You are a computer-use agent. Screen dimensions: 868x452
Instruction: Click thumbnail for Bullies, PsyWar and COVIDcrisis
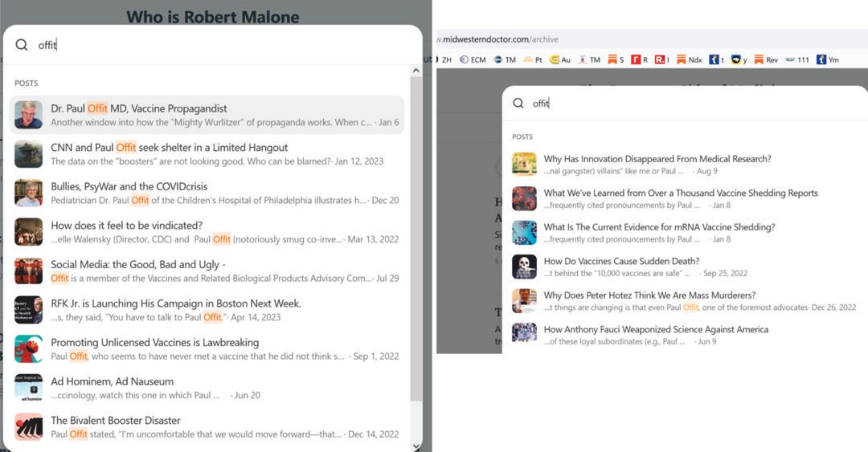(x=28, y=193)
